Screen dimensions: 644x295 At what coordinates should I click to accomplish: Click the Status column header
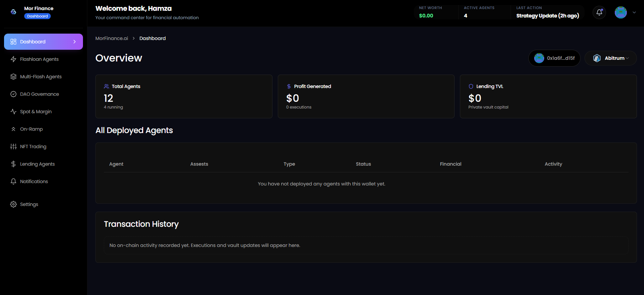tap(363, 164)
